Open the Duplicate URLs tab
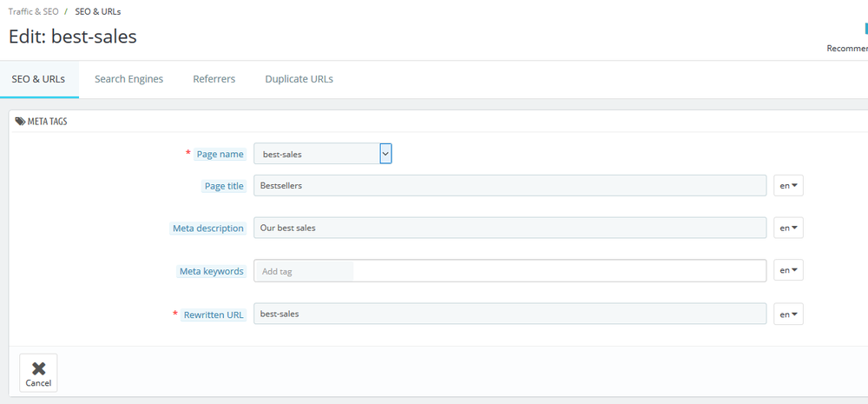868x404 pixels. click(x=299, y=79)
